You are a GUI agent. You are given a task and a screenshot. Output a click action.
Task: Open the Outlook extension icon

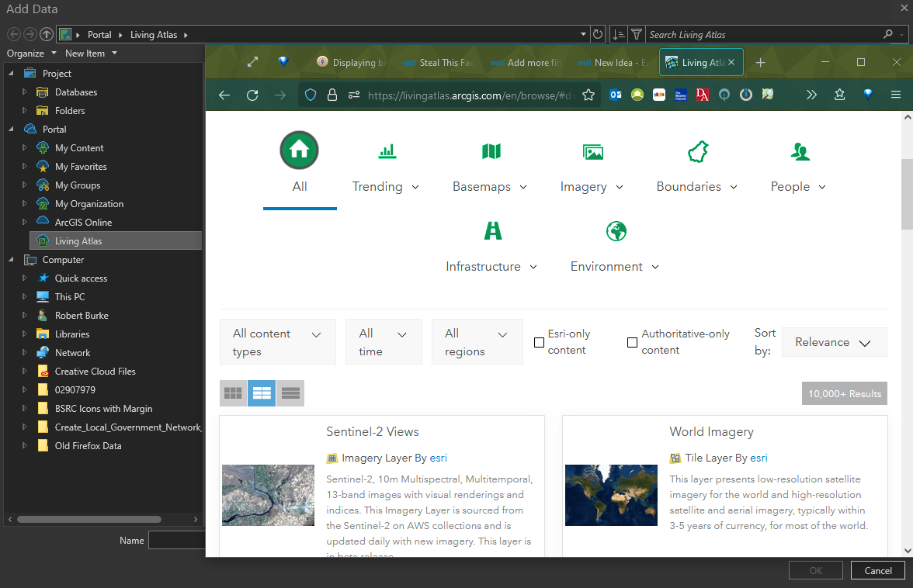pos(616,95)
